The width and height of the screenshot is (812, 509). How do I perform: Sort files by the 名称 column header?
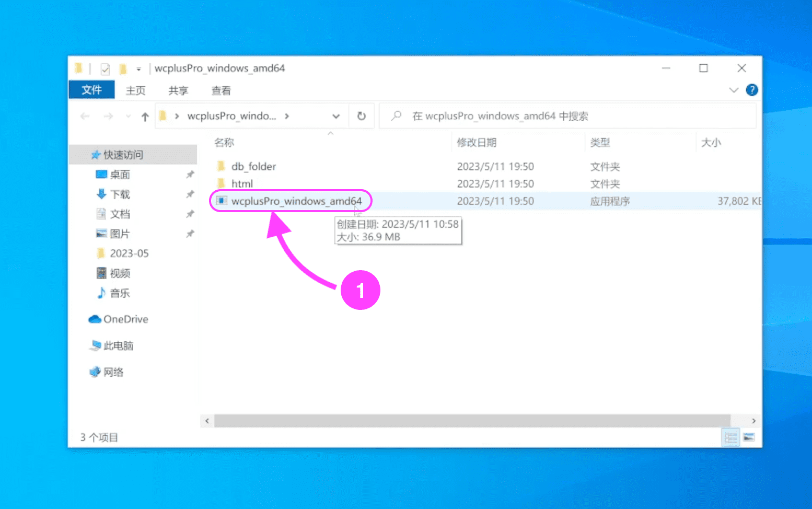point(224,142)
